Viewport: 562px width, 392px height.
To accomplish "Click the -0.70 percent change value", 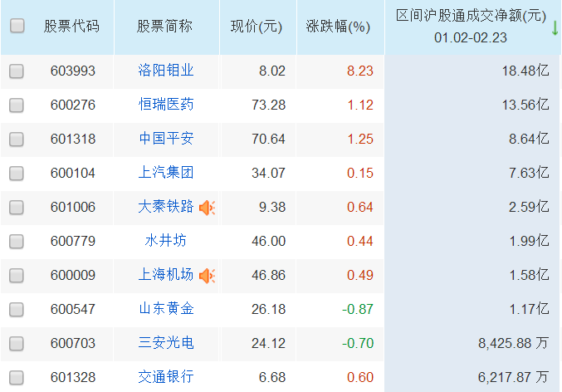I will (x=358, y=344).
